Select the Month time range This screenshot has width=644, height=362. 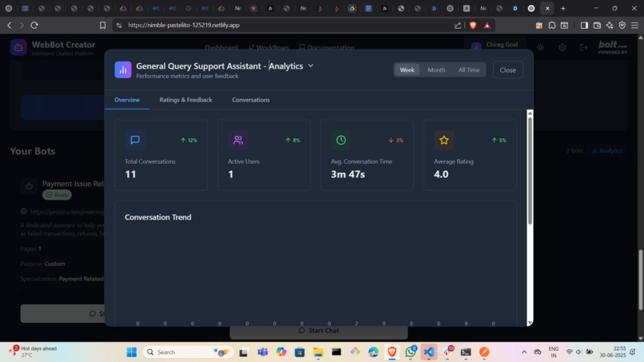point(436,70)
